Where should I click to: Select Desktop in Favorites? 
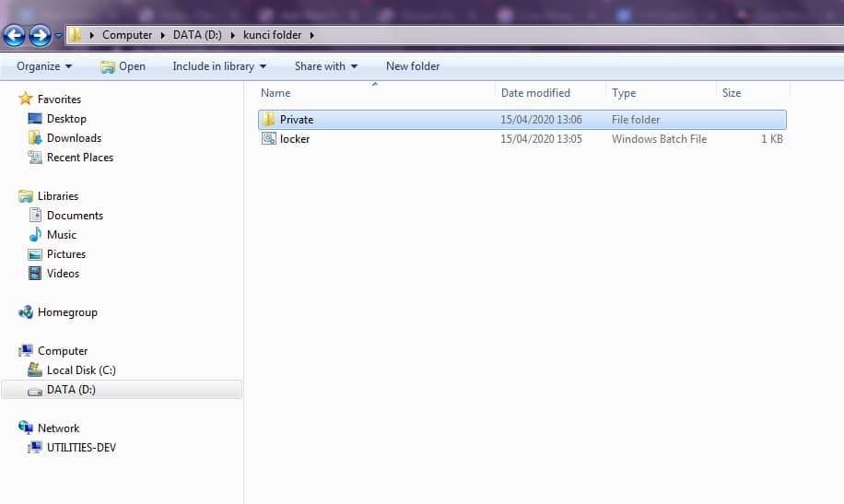click(66, 119)
